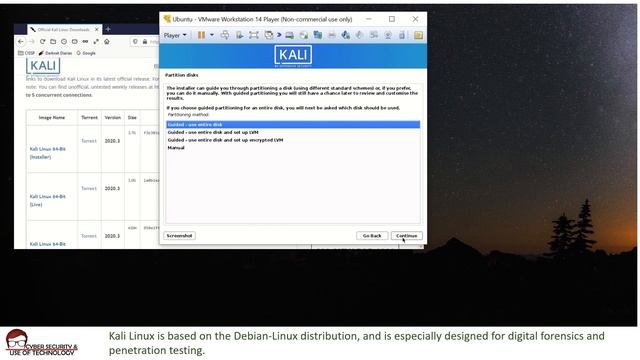Click the Unity mode icon in VMware toolbar

[x=269, y=35]
